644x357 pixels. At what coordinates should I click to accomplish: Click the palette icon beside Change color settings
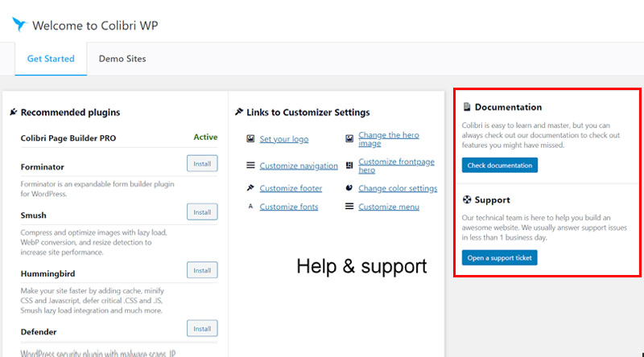349,188
